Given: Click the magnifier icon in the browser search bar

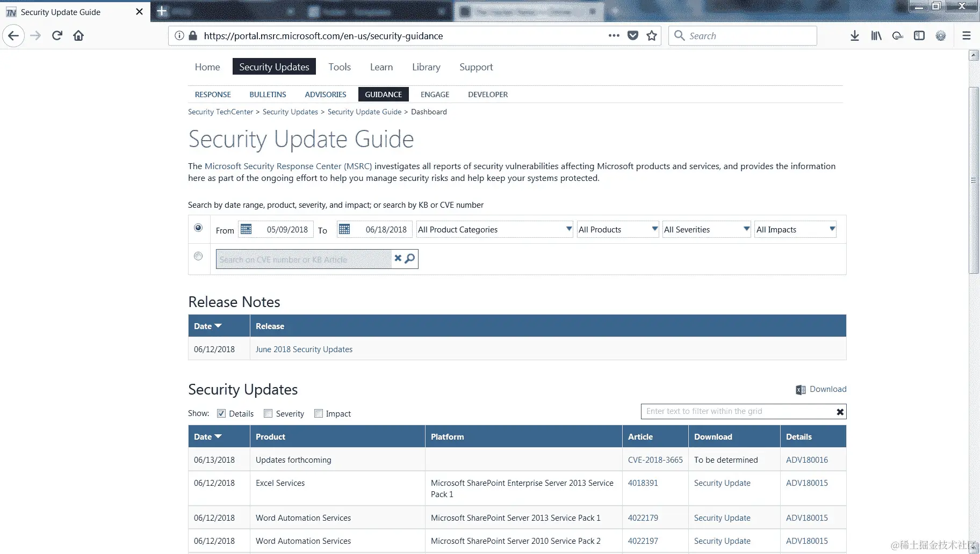Looking at the screenshot, I should click(680, 35).
